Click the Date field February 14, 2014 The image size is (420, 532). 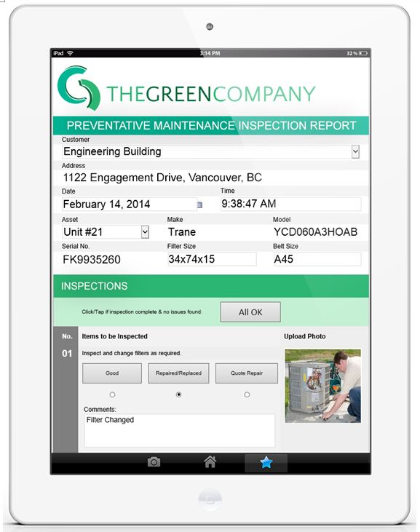[x=129, y=205]
